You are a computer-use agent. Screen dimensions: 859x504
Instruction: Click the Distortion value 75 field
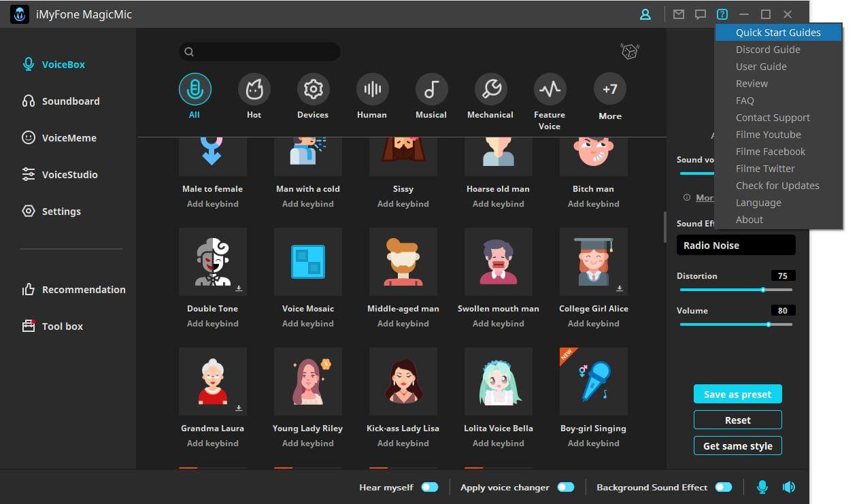tap(783, 276)
